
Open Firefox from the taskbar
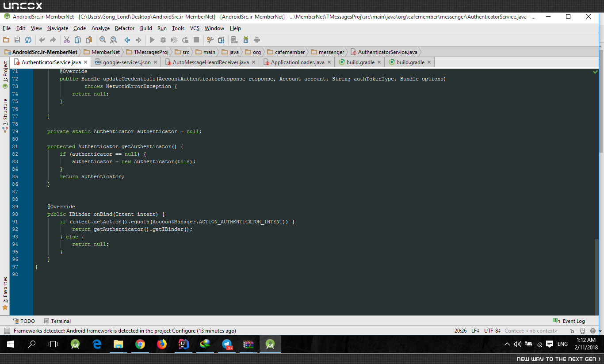[162, 344]
